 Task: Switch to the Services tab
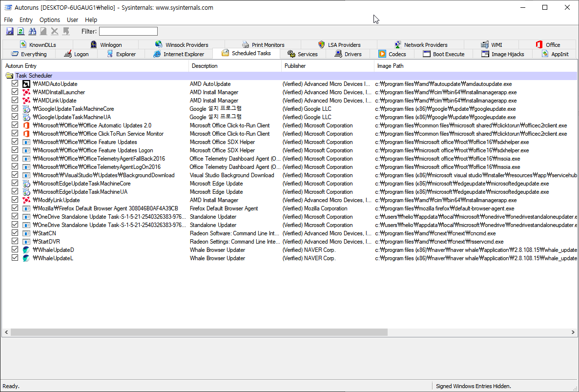point(303,54)
